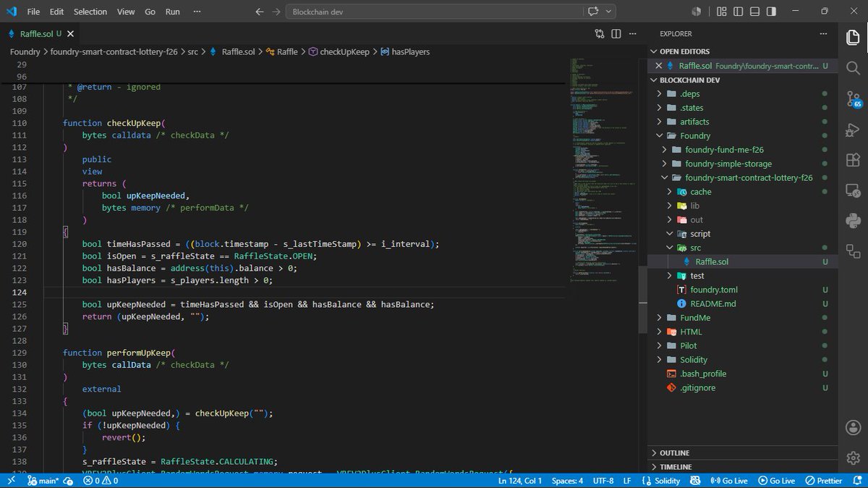Expand the test folder
868x488 pixels.
(744, 276)
